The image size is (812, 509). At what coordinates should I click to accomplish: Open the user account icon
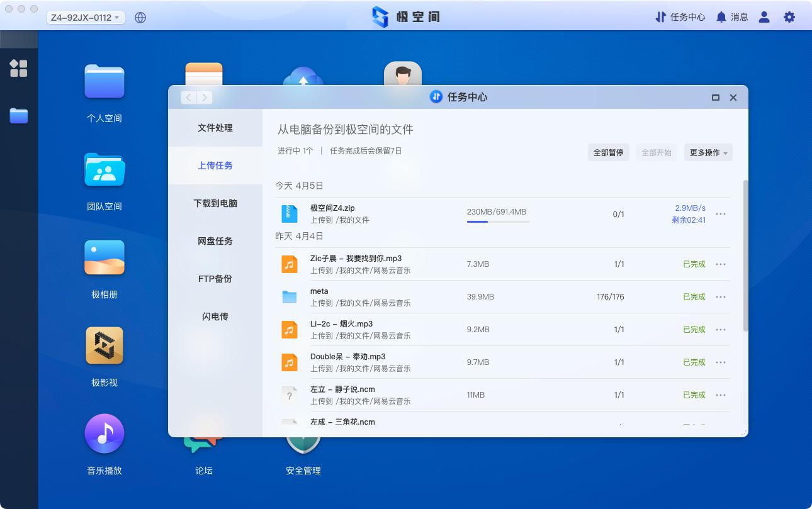coord(764,17)
